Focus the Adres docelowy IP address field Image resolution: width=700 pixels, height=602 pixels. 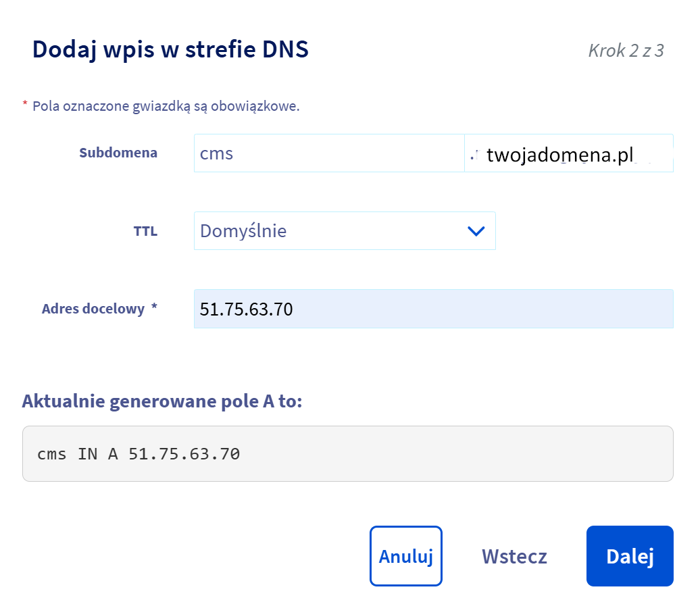pyautogui.click(x=432, y=309)
